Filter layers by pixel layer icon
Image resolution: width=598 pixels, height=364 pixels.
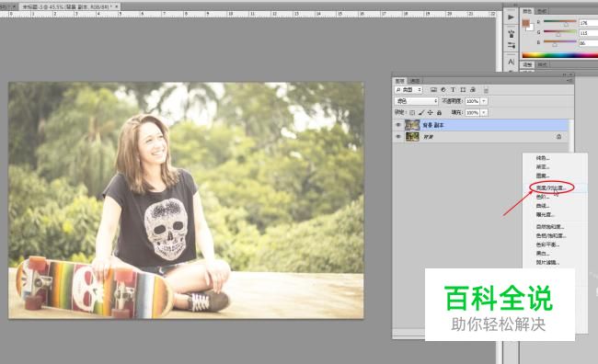(x=433, y=90)
